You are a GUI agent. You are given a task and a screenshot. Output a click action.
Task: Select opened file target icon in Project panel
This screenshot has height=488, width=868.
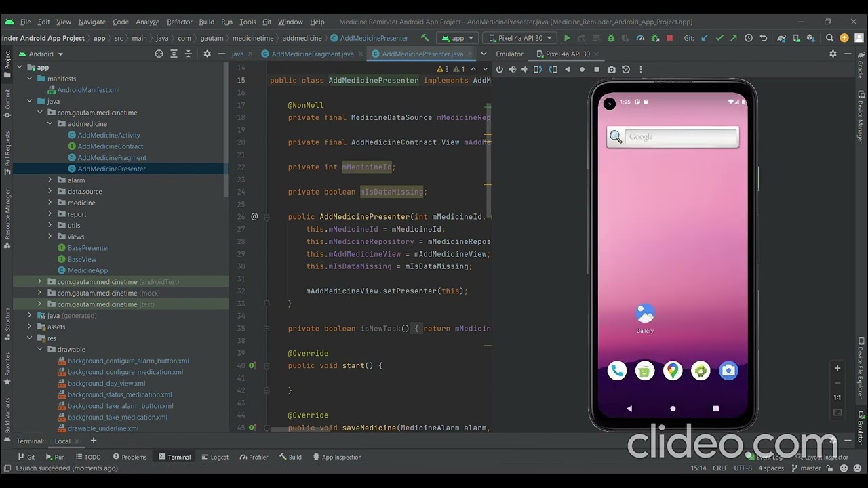click(159, 54)
